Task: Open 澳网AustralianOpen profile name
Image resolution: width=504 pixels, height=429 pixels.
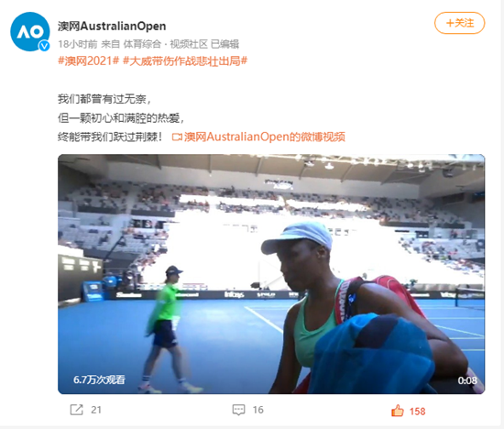Action: click(x=112, y=26)
